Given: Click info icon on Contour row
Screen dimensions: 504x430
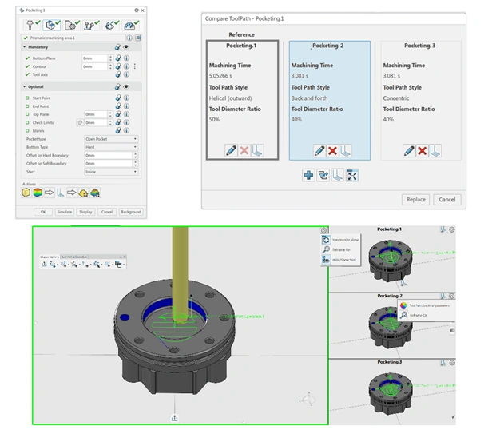Looking at the screenshot, I should point(127,66).
